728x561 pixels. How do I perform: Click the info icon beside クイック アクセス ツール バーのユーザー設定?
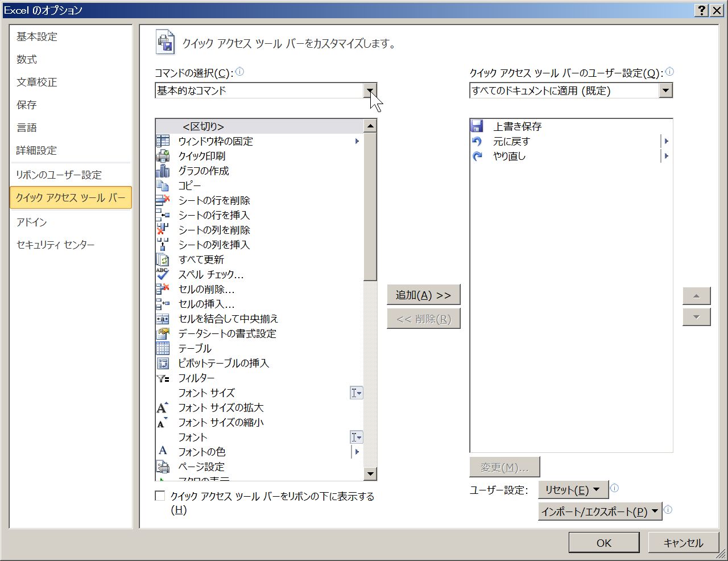pos(669,72)
